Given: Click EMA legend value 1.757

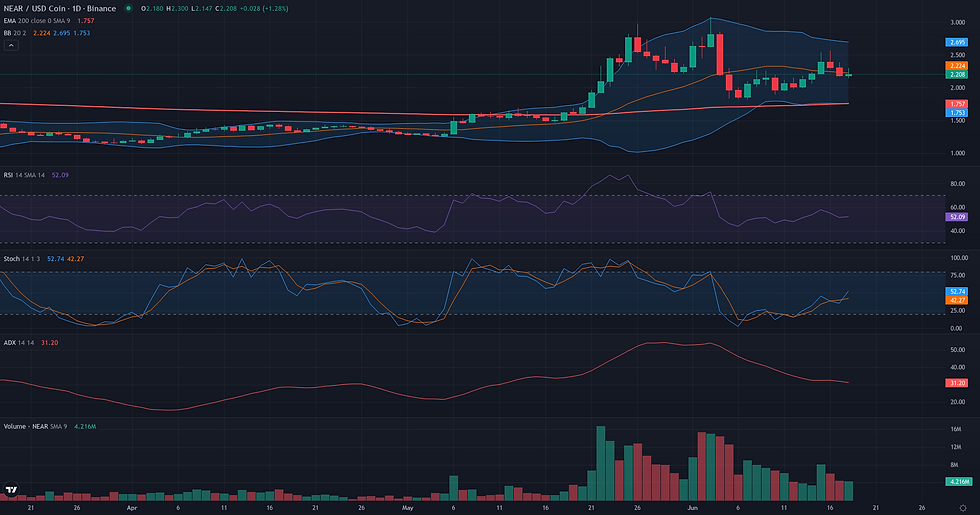Looking at the screenshot, I should pos(86,21).
